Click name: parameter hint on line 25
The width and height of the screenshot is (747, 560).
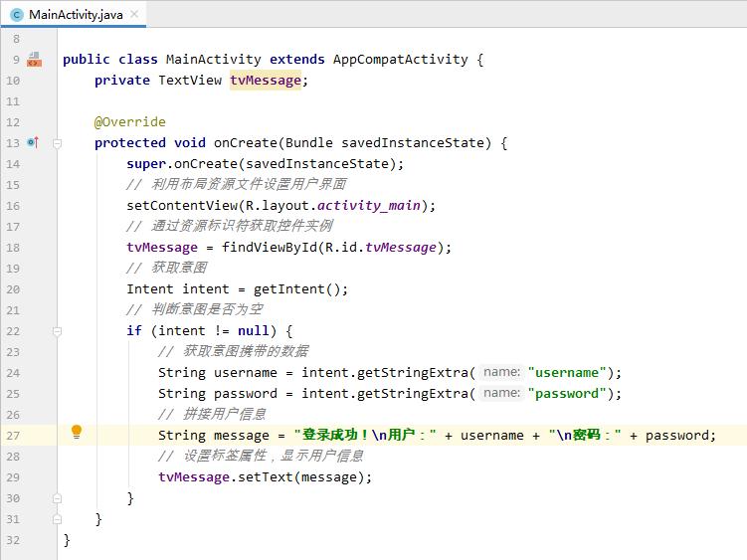point(501,393)
